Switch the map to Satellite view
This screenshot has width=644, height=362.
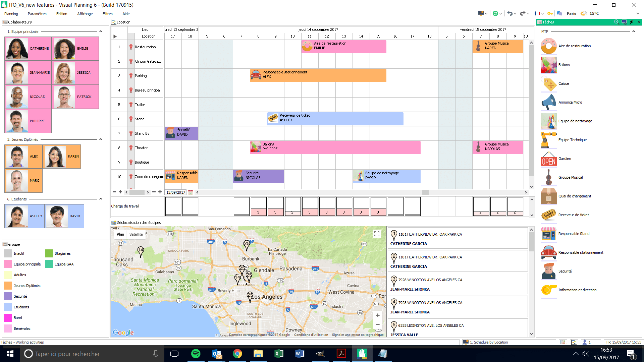[136, 234]
